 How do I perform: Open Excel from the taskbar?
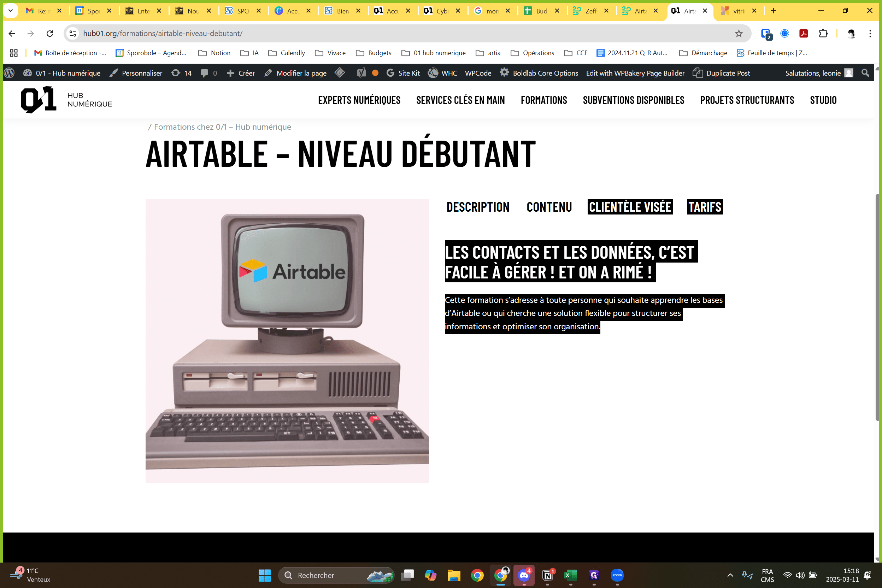tap(571, 575)
